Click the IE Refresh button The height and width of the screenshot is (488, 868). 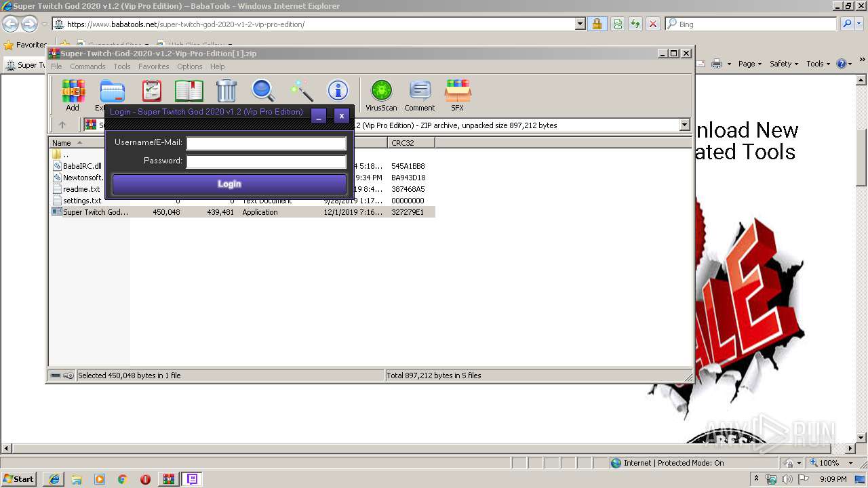(x=635, y=24)
